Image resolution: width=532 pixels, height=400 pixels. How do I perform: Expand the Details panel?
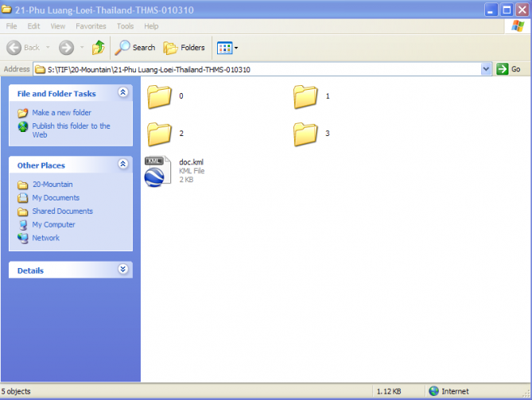pos(122,270)
